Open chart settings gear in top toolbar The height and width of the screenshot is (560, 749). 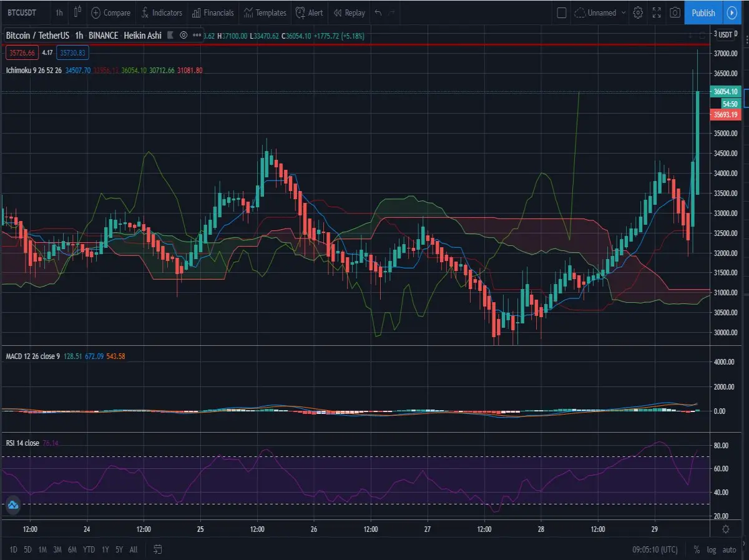coord(638,12)
